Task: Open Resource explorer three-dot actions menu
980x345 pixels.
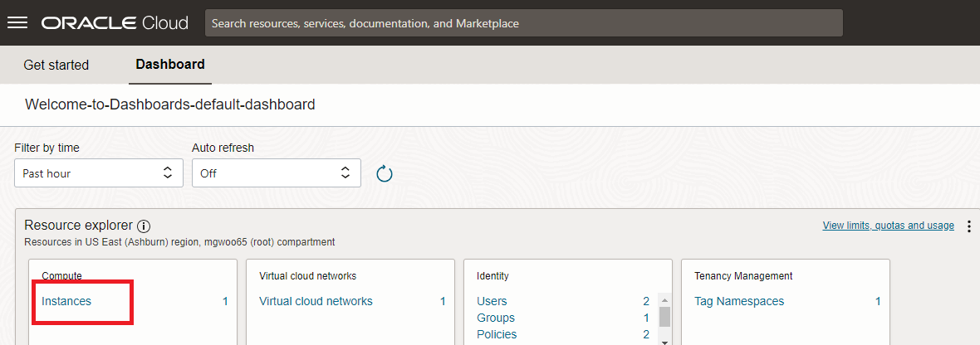Action: pyautogui.click(x=968, y=226)
